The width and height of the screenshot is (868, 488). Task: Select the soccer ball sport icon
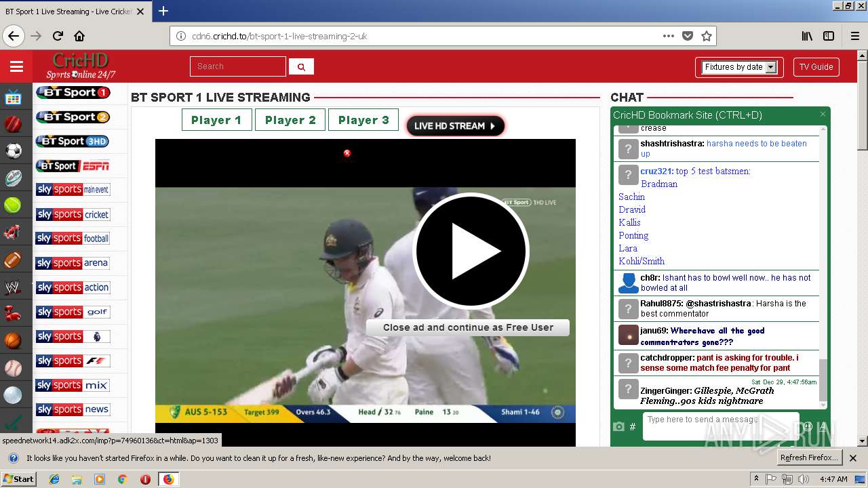click(x=13, y=150)
